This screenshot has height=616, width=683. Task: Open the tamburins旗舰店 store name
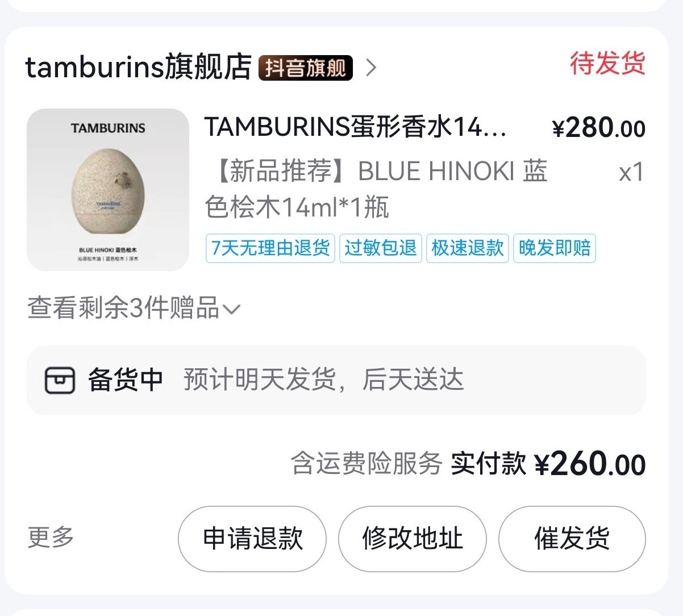coord(138,67)
